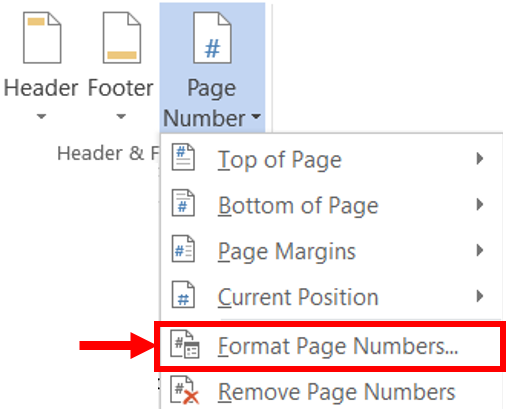Open the Header dropdown arrow
506x410 pixels.
[41, 116]
